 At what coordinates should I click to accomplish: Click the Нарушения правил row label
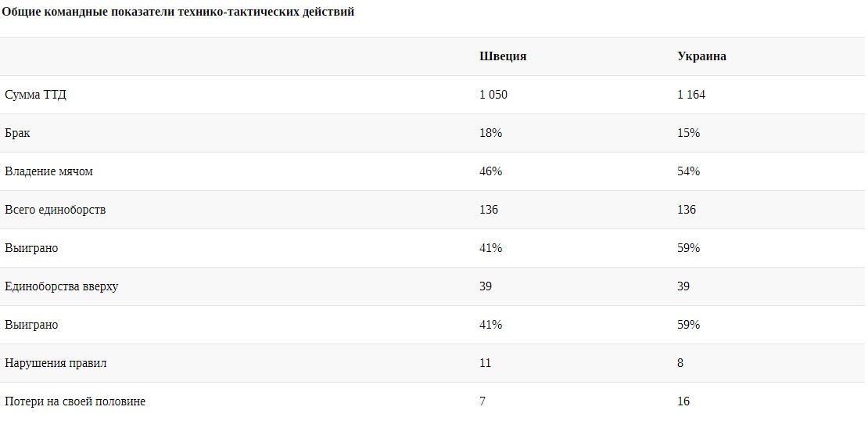(x=56, y=363)
